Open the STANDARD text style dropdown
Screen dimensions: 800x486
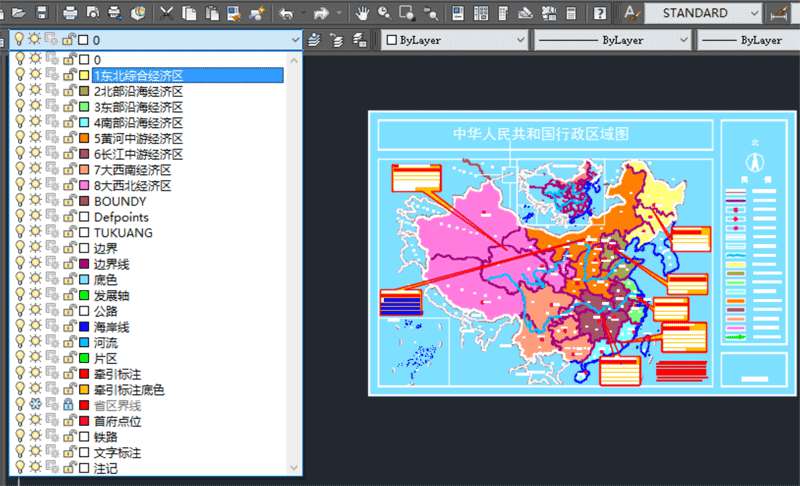756,13
